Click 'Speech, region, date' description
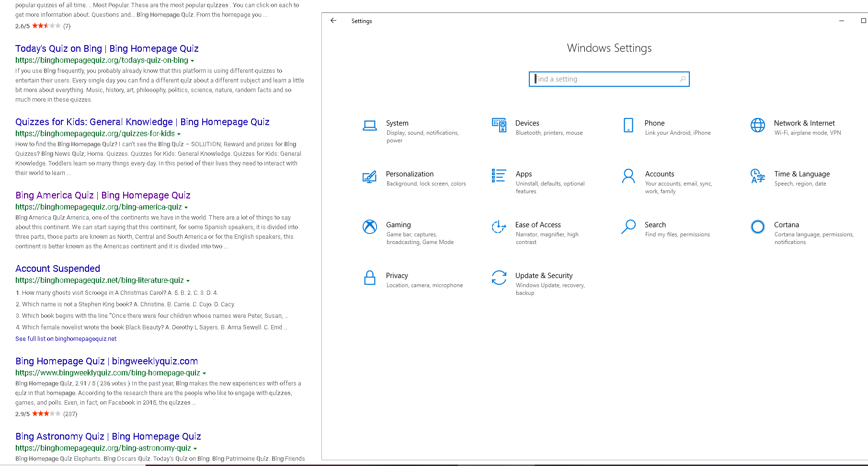 click(x=800, y=184)
